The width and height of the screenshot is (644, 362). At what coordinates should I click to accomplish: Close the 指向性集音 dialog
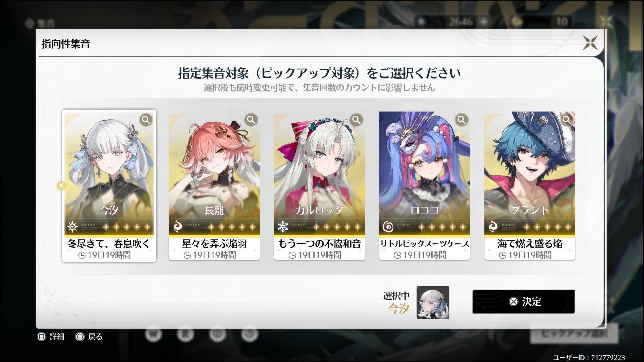pos(590,43)
